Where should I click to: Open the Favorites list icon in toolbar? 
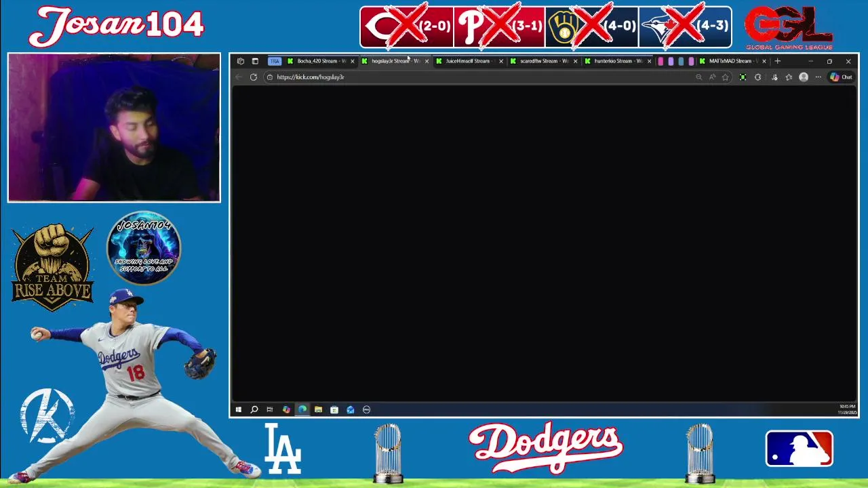[x=789, y=77]
